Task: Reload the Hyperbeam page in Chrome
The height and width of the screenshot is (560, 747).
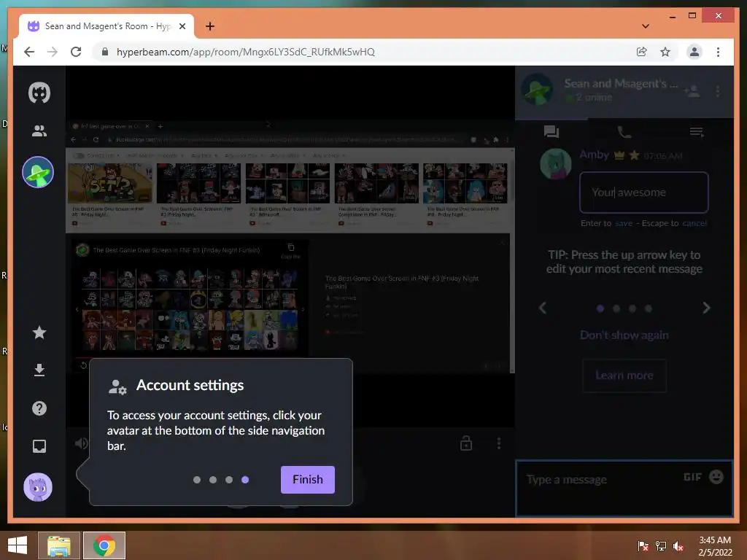Action: point(76,52)
